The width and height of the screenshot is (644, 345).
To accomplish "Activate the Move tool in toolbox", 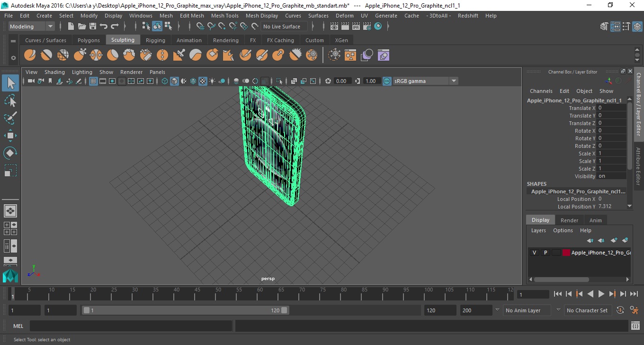I will 10,136.
